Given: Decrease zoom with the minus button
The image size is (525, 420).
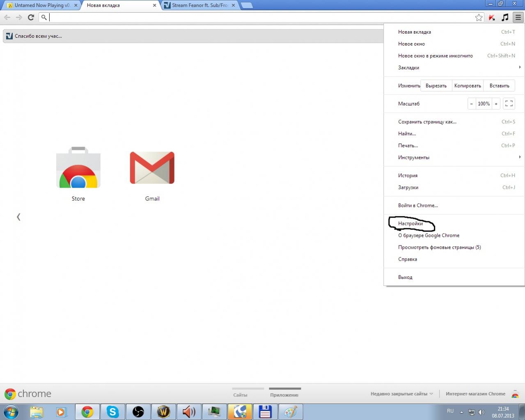Looking at the screenshot, I should pyautogui.click(x=472, y=104).
